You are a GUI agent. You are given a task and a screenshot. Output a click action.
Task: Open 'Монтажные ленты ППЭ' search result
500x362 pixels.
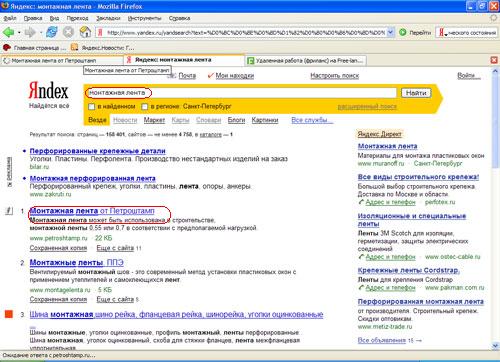point(77,263)
